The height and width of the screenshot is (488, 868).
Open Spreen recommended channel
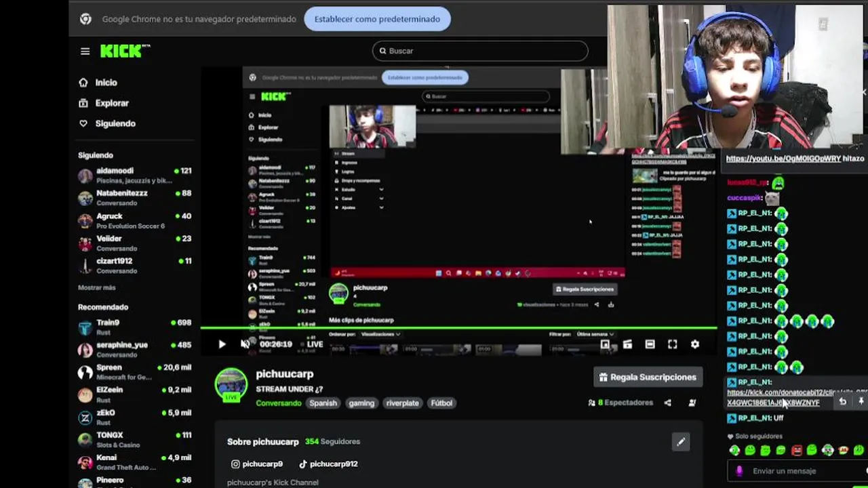pyautogui.click(x=135, y=372)
